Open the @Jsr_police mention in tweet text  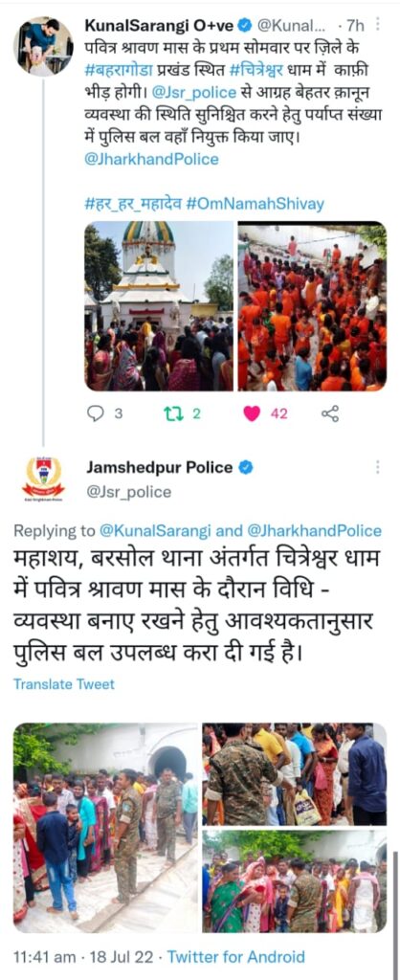point(194,92)
